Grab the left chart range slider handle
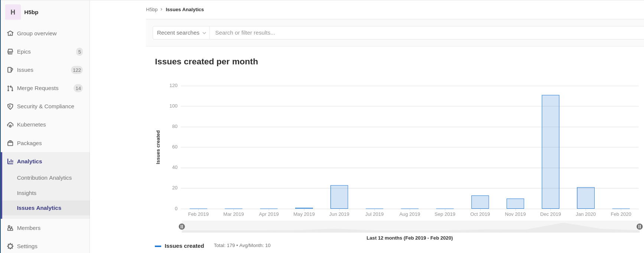The image size is (644, 253). tap(182, 227)
